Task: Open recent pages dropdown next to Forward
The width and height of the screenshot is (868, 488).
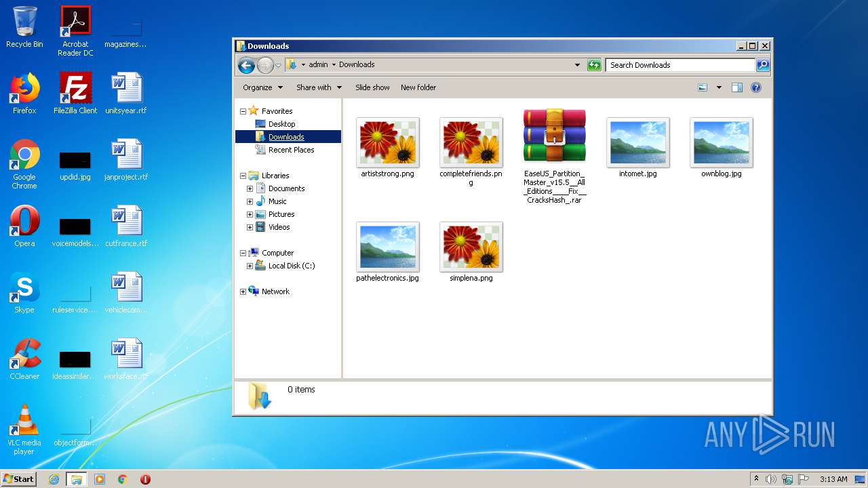Action: click(278, 66)
